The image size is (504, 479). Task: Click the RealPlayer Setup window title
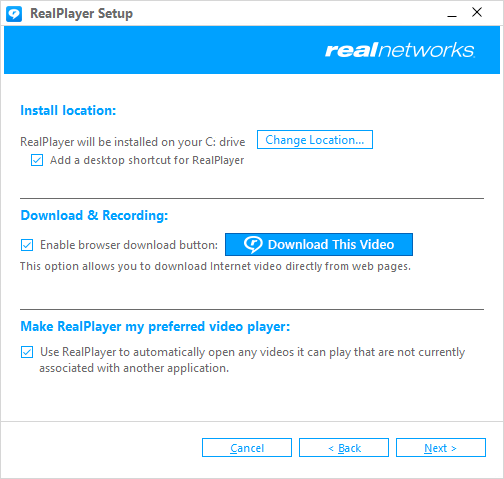pos(82,14)
